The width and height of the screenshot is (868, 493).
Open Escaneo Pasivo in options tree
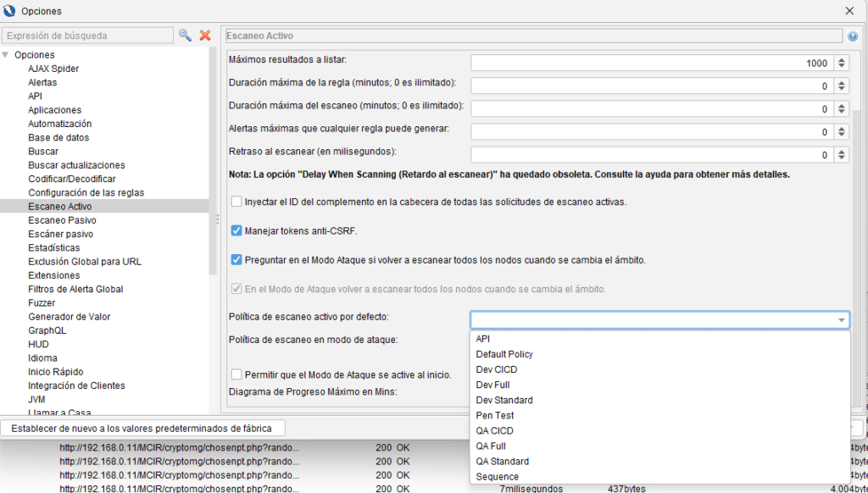tap(62, 220)
